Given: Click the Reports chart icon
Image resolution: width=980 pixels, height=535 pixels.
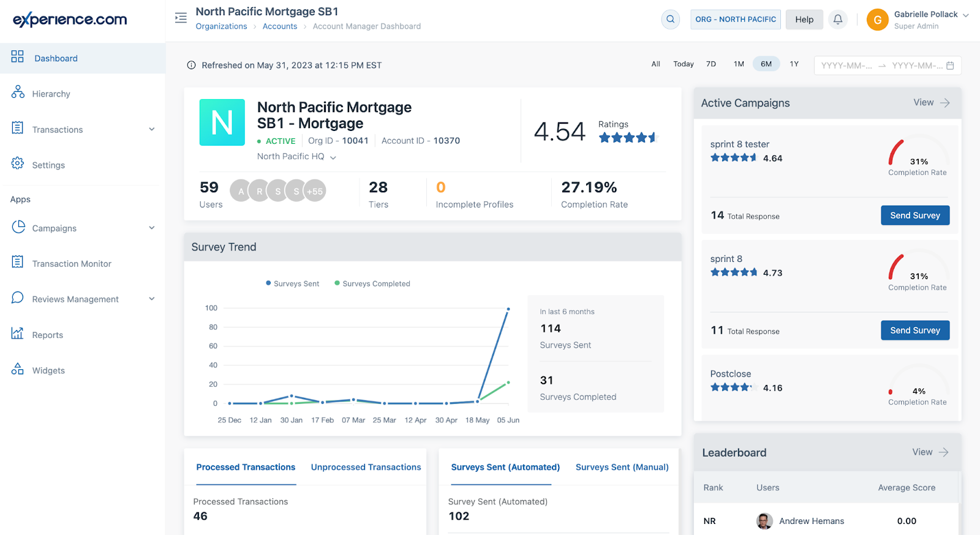Looking at the screenshot, I should tap(18, 333).
